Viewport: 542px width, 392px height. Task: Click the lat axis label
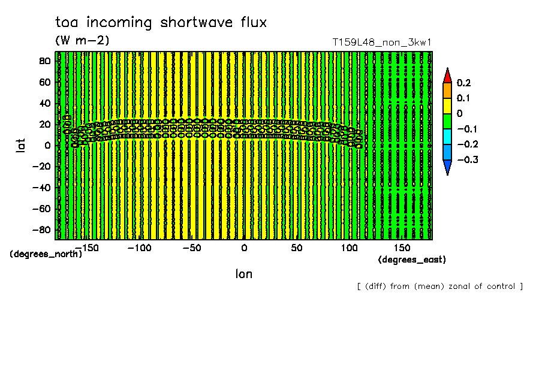(x=21, y=146)
